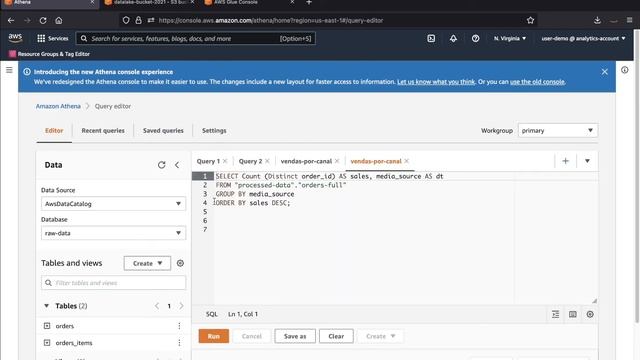The height and width of the screenshot is (360, 640).
Task: Open the disabled Create dropdown next to Clear
Action: click(x=380, y=336)
